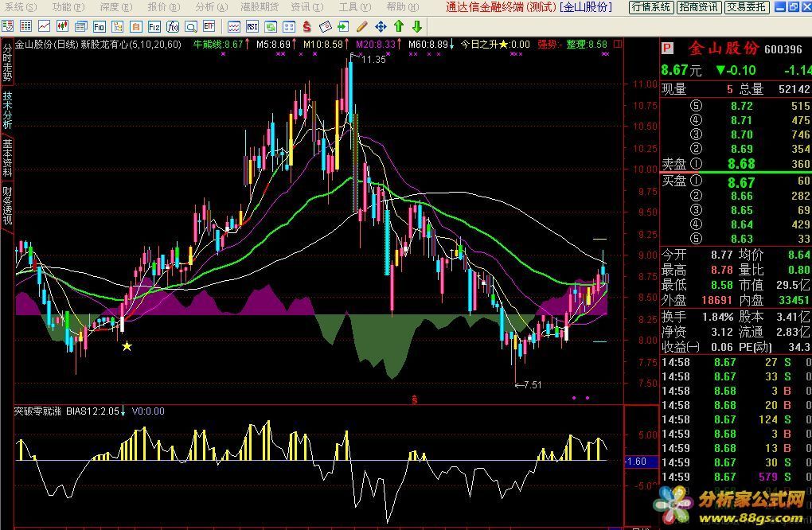Click the M60:8.89 moving average label
812x530 pixels.
point(427,45)
